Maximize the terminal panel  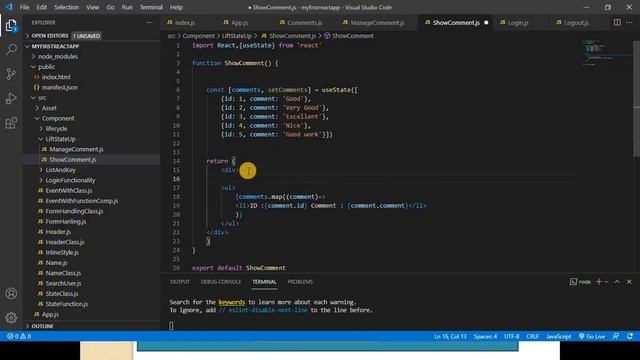pyautogui.click(x=617, y=282)
